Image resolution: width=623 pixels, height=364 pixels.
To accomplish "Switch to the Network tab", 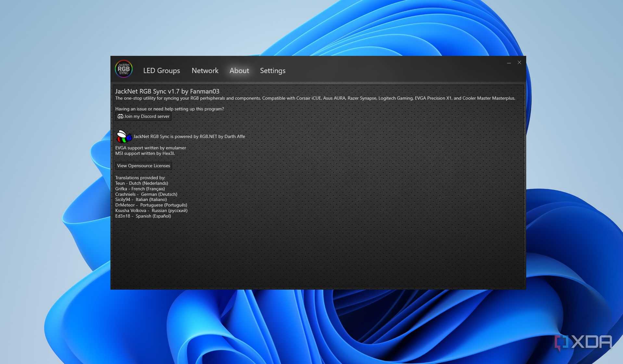I will (205, 70).
